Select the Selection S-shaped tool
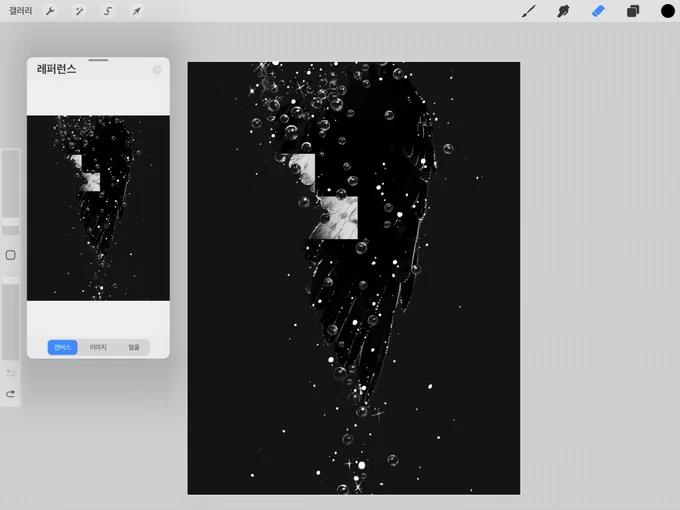This screenshot has height=510, width=680. pos(108,11)
